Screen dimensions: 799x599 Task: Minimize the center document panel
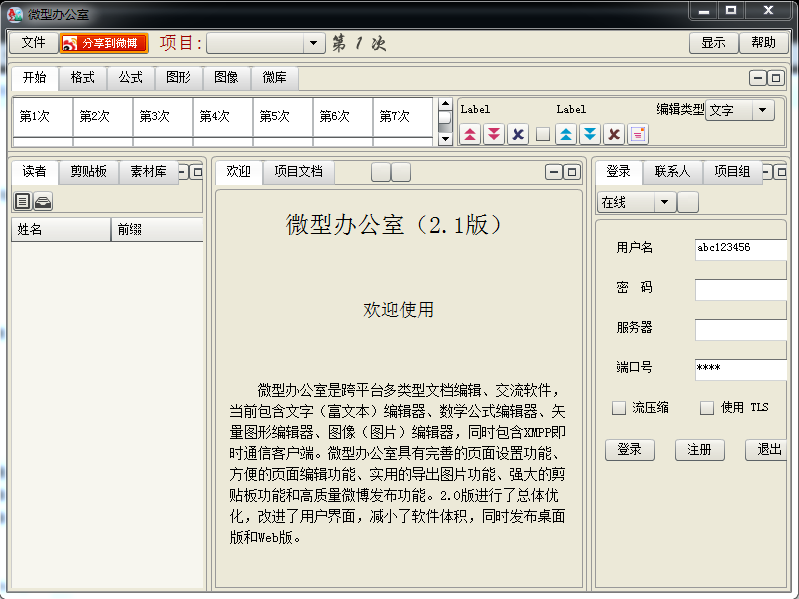click(554, 172)
